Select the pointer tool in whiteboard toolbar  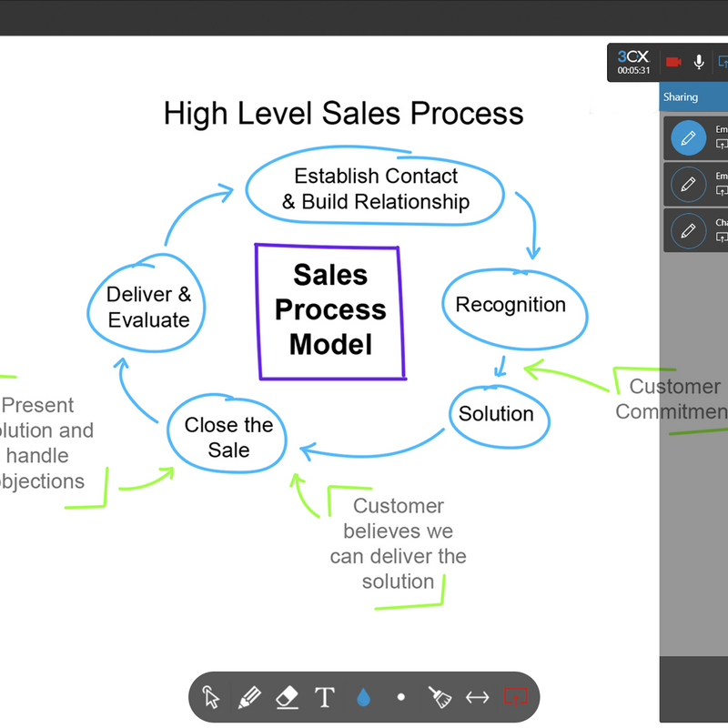pyautogui.click(x=211, y=698)
